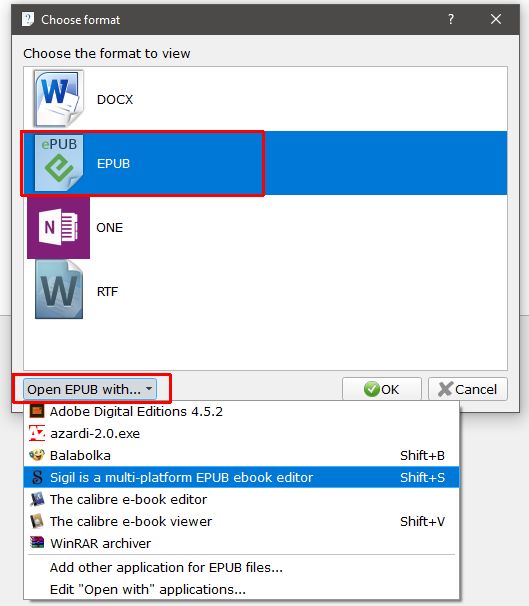Choose Add other application for EPUB files
This screenshot has width=529, height=606.
pyautogui.click(x=166, y=567)
